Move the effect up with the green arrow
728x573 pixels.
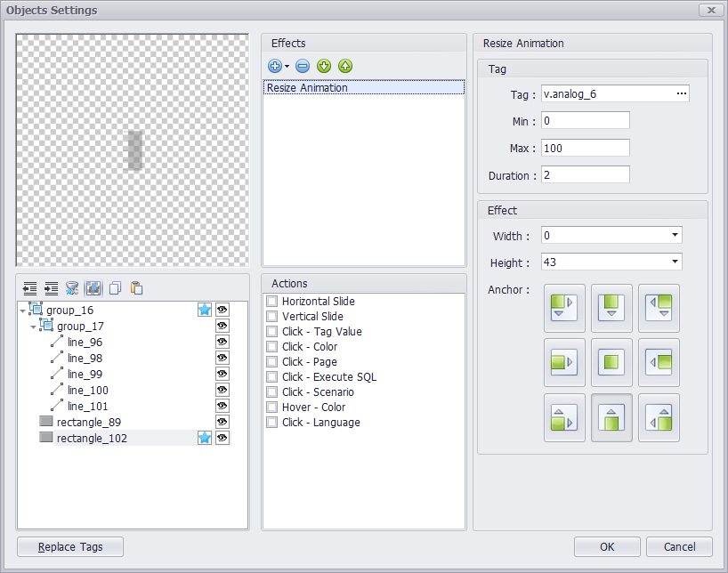click(x=345, y=66)
